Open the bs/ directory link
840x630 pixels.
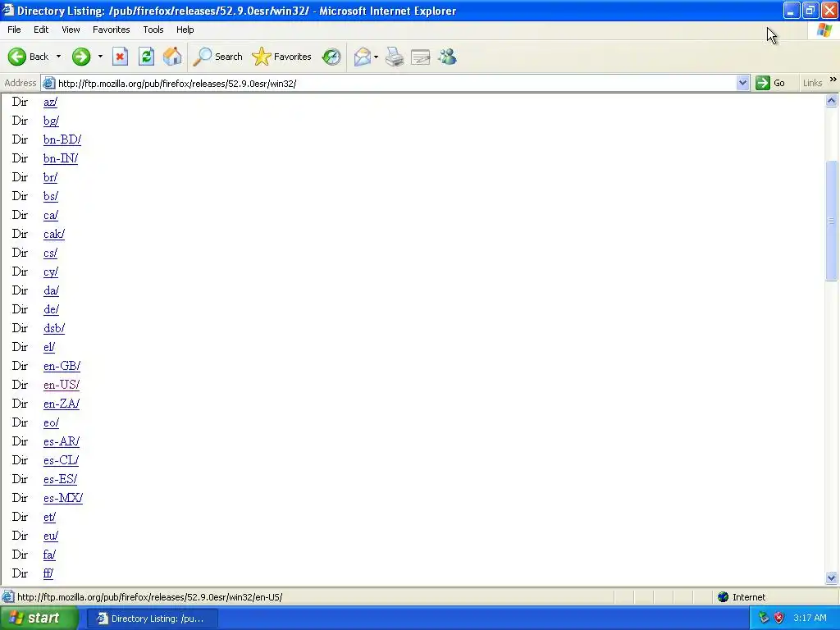click(x=51, y=196)
